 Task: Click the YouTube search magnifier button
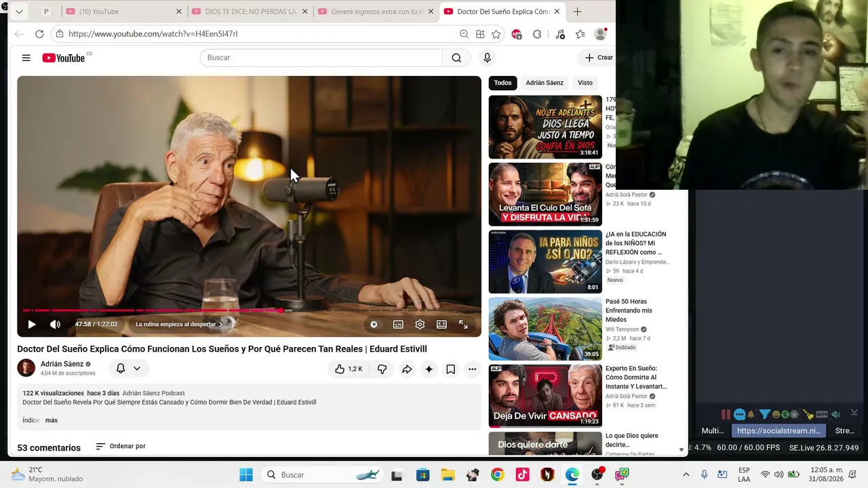point(456,58)
